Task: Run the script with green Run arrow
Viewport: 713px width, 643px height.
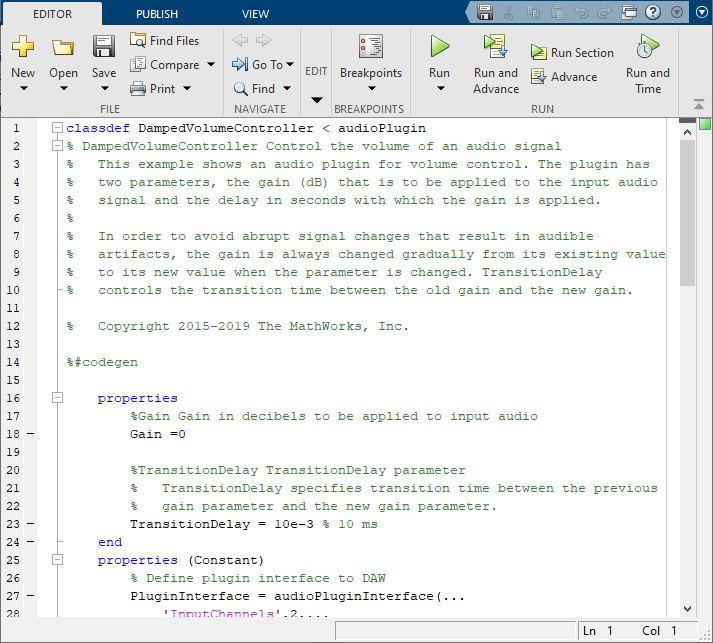Action: 440,46
